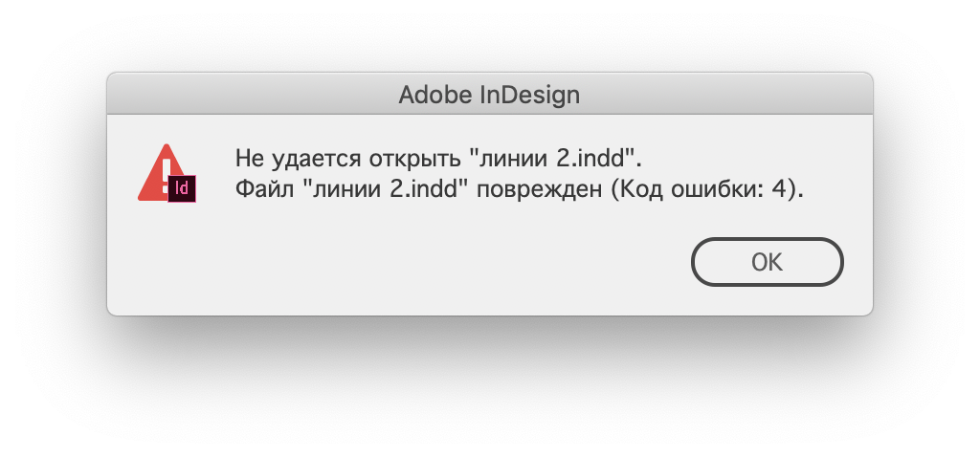Image resolution: width=980 pixels, height=457 pixels.
Task: Click the word 'открыть' in the message
Action: [x=415, y=159]
